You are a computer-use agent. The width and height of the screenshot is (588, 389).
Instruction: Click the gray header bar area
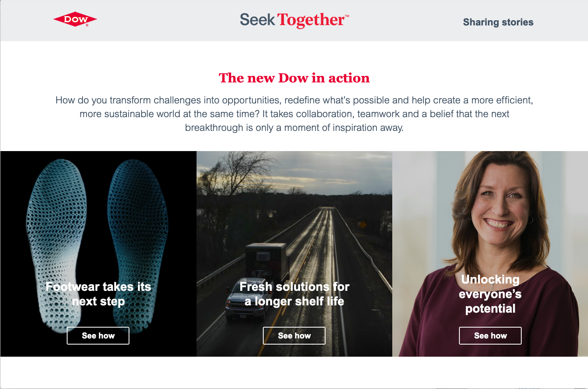coord(294,21)
